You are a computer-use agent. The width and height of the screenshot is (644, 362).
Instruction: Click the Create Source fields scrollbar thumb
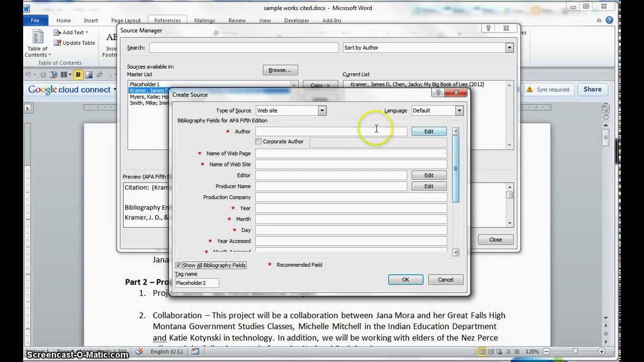(x=455, y=169)
